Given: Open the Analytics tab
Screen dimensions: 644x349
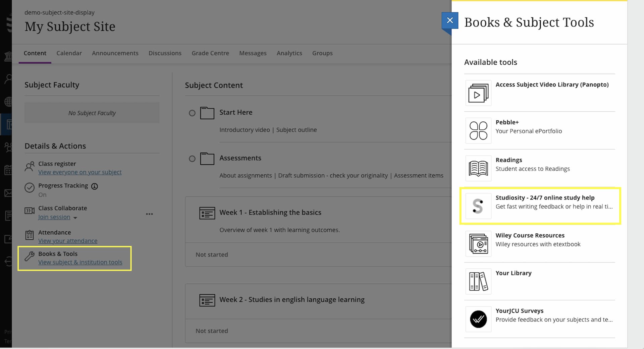Looking at the screenshot, I should [289, 53].
